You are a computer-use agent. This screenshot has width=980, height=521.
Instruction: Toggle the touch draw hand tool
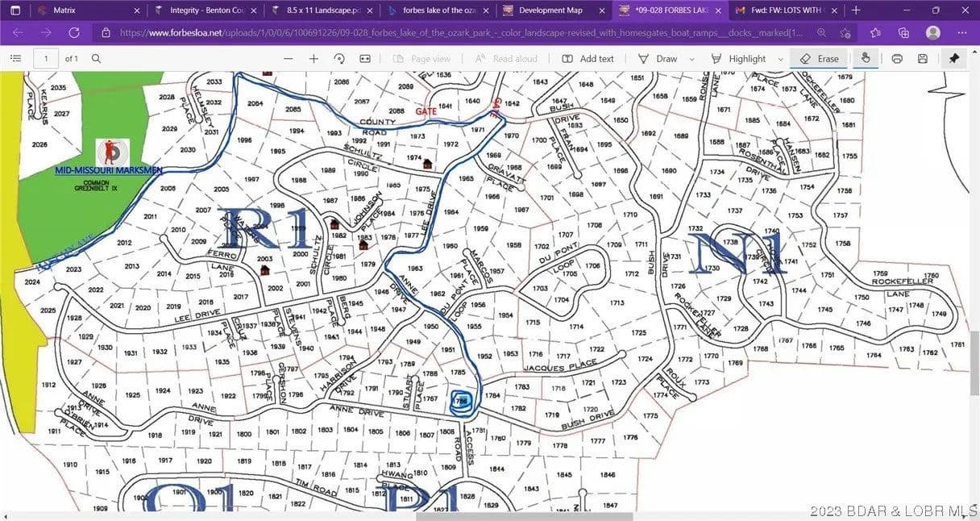(x=866, y=59)
